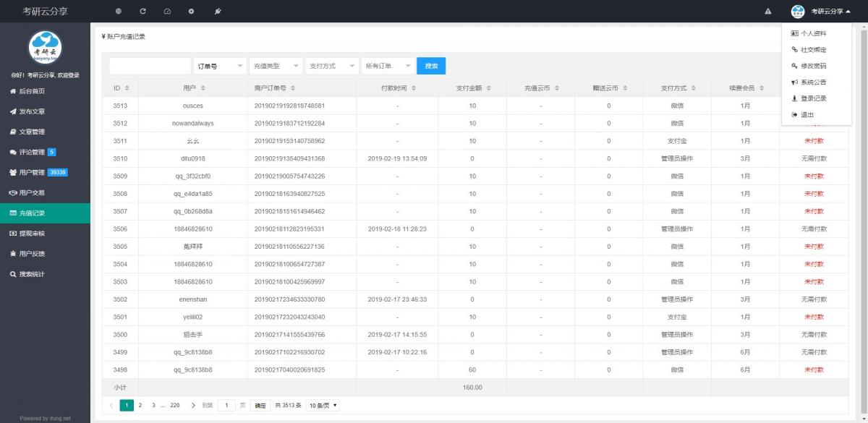Click user yelili02 in row 3501
The image size is (868, 423).
click(193, 317)
